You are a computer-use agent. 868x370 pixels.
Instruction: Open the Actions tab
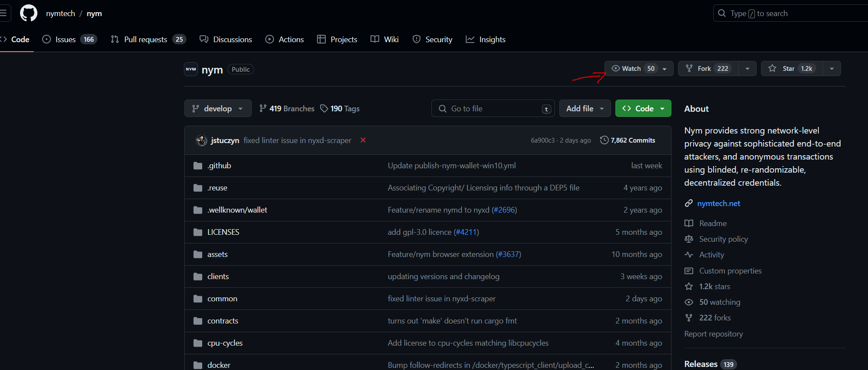[x=284, y=39]
